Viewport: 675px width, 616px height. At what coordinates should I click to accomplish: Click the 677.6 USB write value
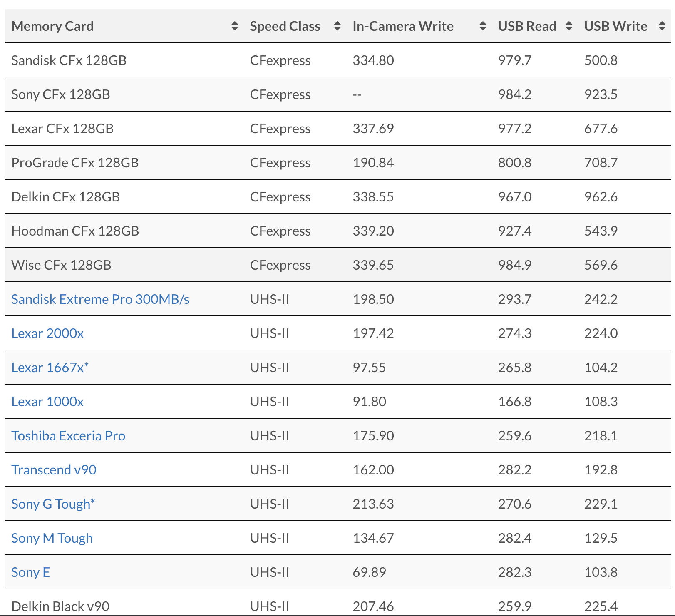pos(601,129)
